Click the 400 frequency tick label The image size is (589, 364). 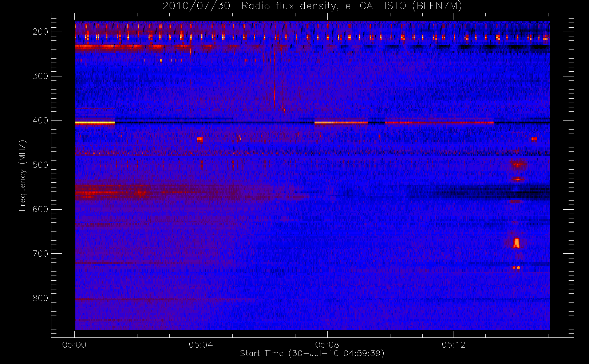pyautogui.click(x=40, y=120)
